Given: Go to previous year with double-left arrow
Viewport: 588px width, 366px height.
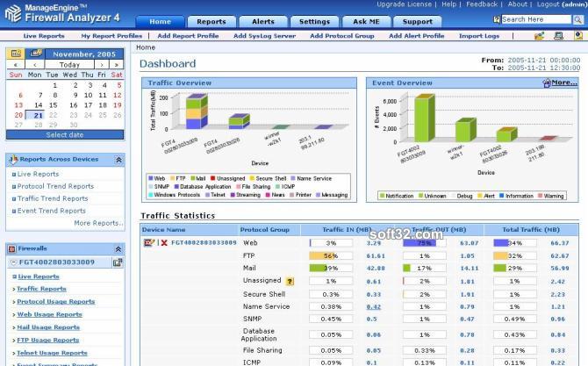Looking at the screenshot, I should [16, 64].
